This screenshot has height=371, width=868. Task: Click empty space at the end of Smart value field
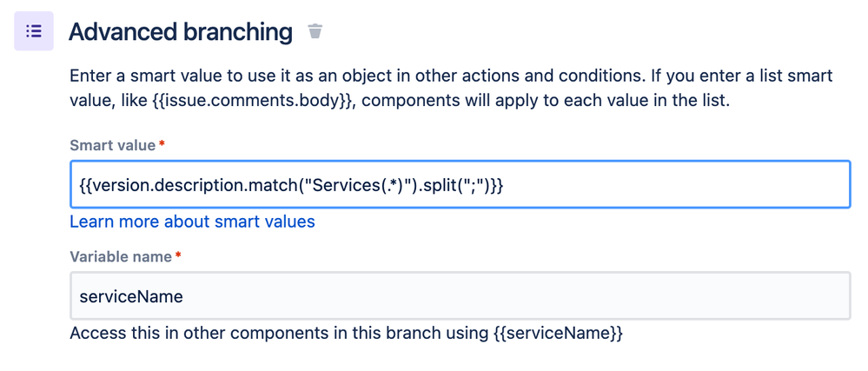(675, 186)
